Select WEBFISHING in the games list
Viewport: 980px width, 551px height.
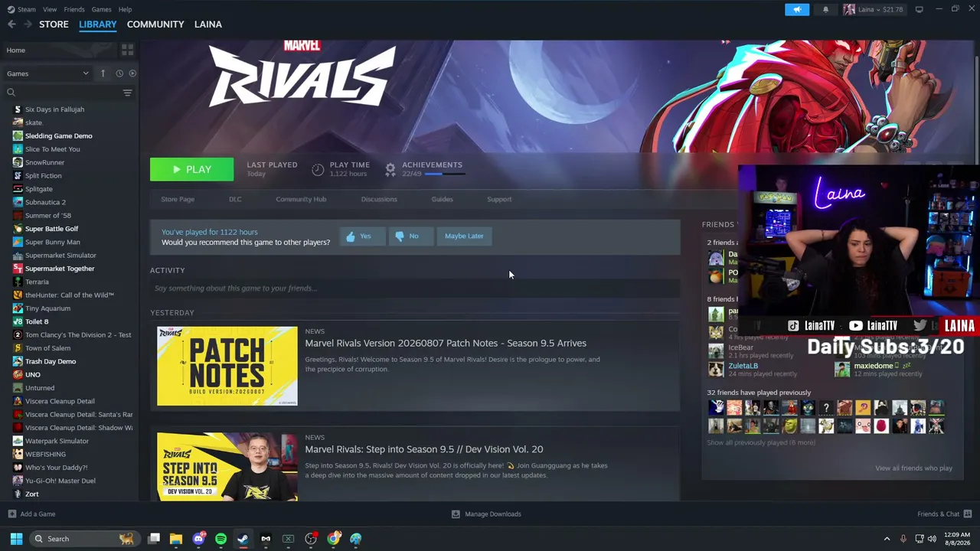(45, 455)
